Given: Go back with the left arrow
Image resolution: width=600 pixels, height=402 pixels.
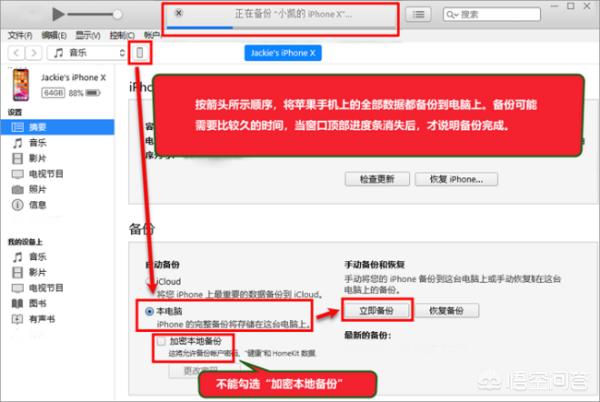Looking at the screenshot, I should tap(16, 53).
